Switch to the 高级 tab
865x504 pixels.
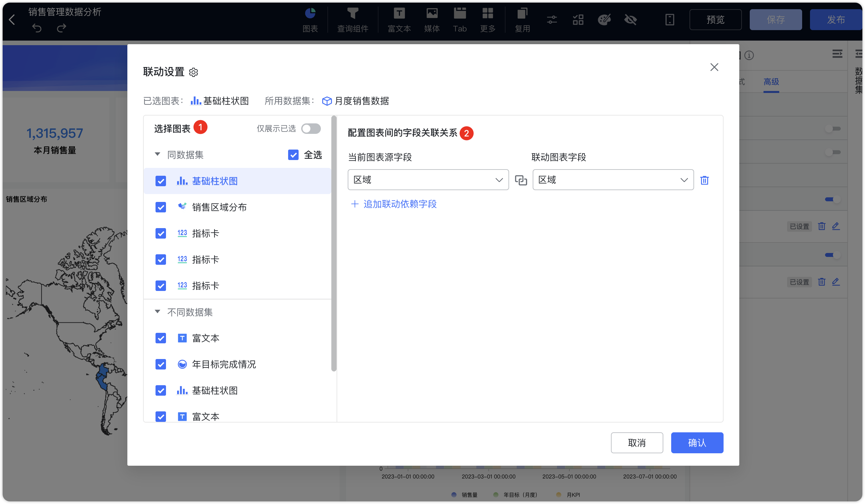(x=771, y=82)
